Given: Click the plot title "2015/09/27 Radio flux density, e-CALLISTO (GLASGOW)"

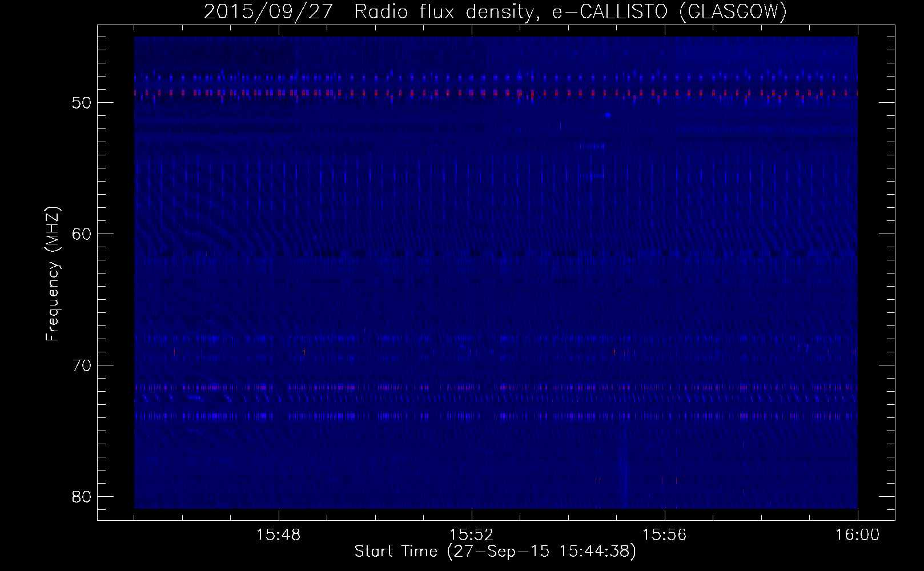Looking at the screenshot, I should 495,11.
